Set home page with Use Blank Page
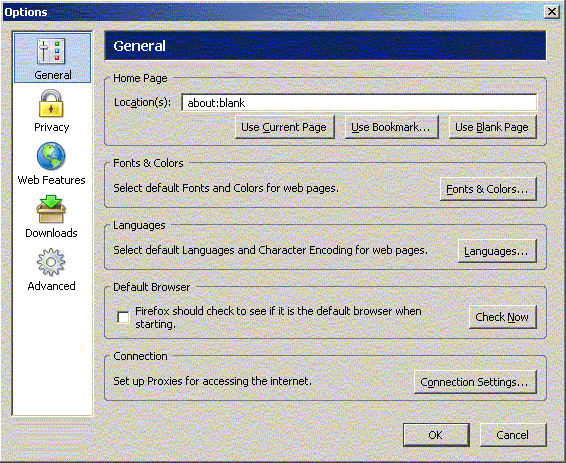566x463 pixels. (x=492, y=127)
